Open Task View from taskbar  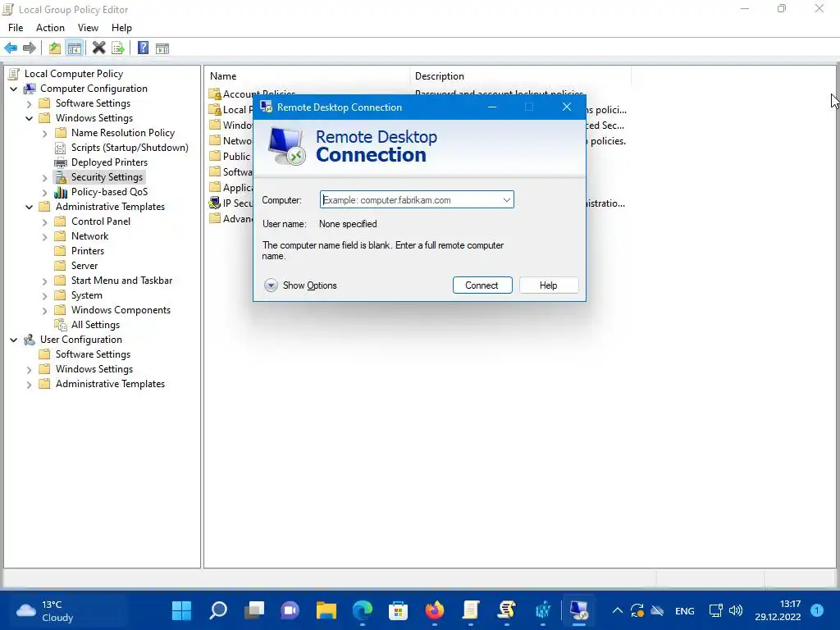pyautogui.click(x=254, y=610)
